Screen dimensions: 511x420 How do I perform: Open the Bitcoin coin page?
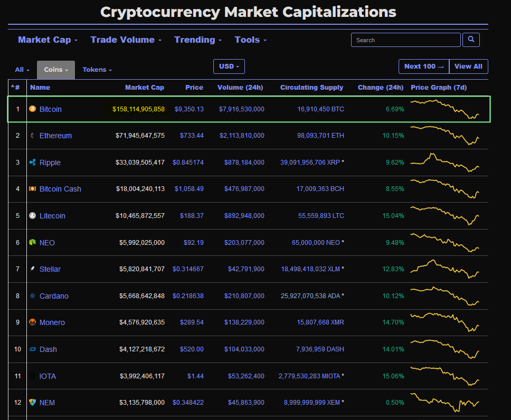[x=51, y=109]
